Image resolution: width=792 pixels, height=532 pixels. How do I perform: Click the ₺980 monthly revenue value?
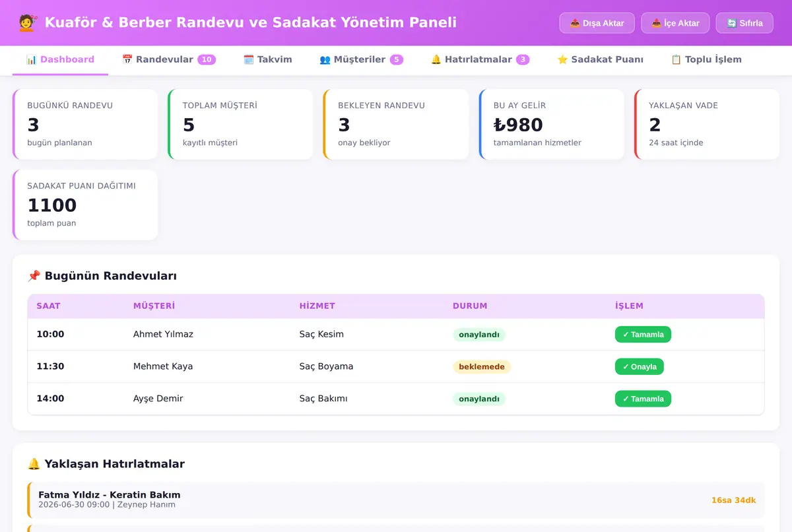pyautogui.click(x=518, y=125)
